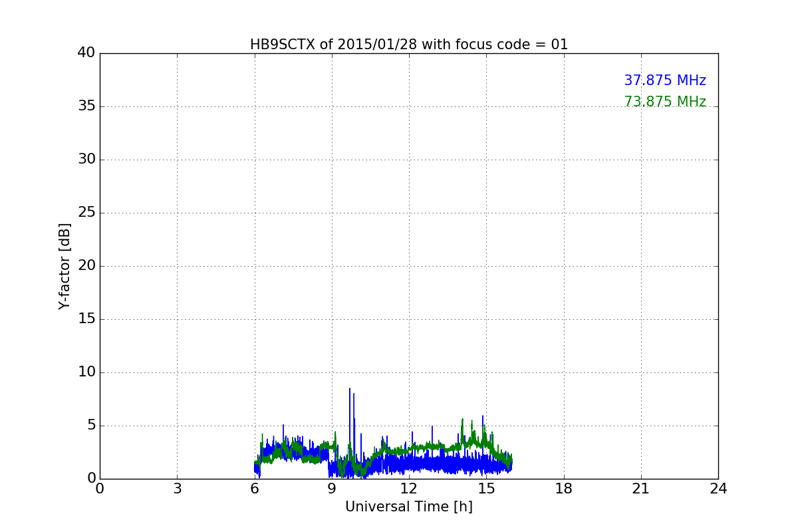
Task: Click the 'Y-factor [dB]' axis label
Action: [65, 266]
